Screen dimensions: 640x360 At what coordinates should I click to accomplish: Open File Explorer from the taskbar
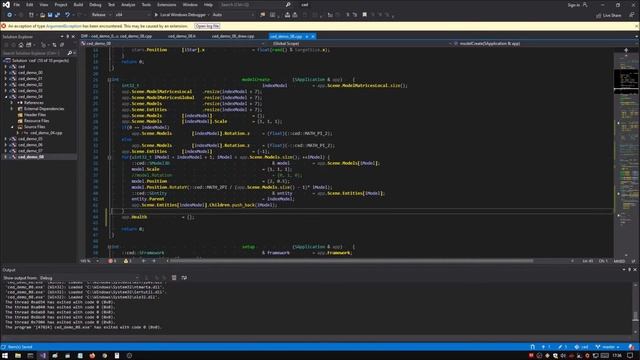pyautogui.click(x=18, y=356)
